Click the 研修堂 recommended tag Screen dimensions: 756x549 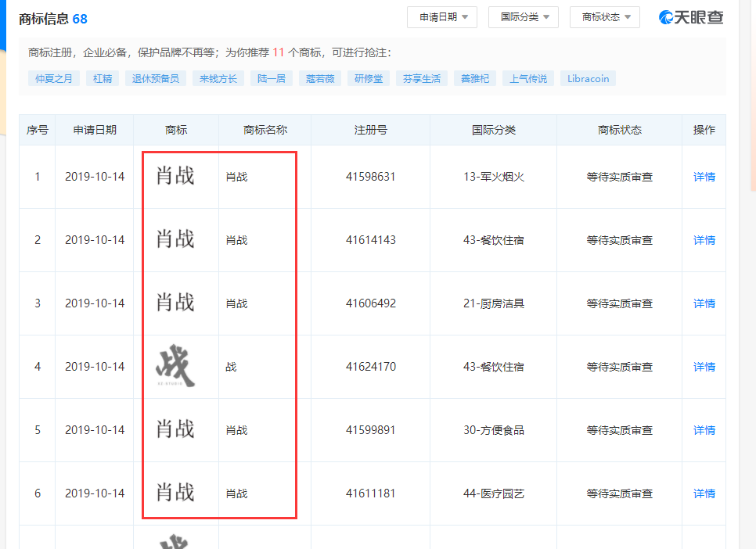click(x=368, y=78)
